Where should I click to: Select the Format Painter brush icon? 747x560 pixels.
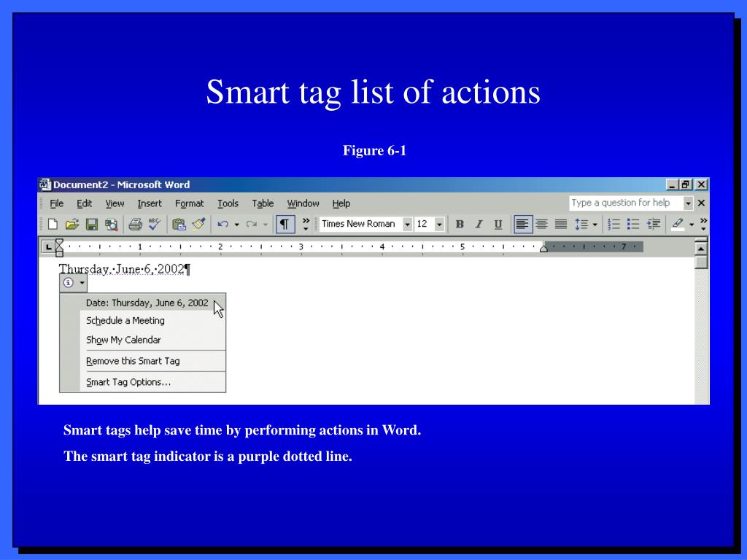point(198,225)
